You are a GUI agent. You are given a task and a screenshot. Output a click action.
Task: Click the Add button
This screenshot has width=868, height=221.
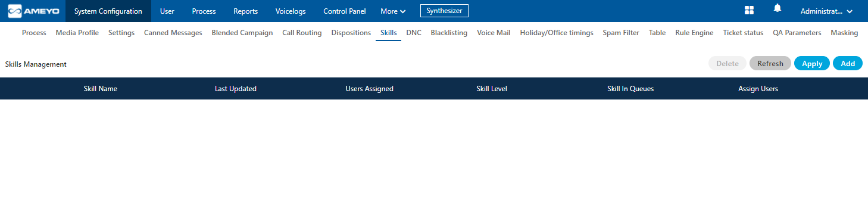click(x=848, y=63)
